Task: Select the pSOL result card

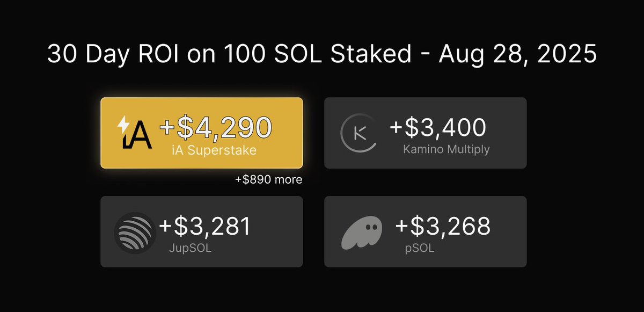Action: (x=425, y=231)
